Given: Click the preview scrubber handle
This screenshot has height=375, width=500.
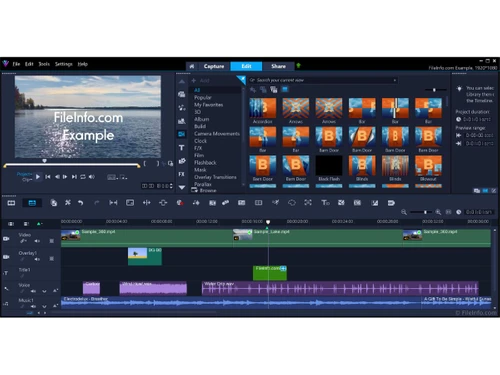Looking at the screenshot, I should pyautogui.click(x=44, y=161).
